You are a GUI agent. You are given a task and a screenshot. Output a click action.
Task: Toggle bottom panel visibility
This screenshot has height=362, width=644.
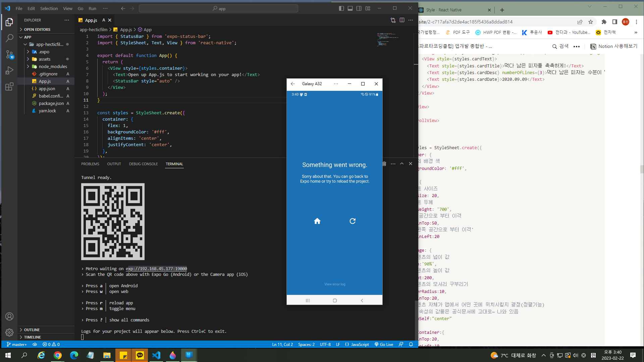point(350,8)
